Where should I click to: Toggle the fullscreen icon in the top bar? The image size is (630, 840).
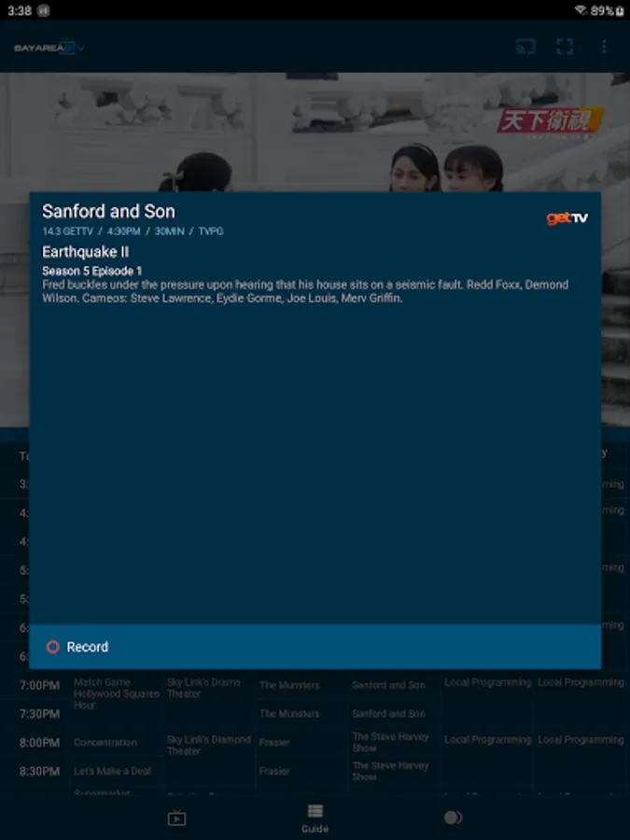click(565, 47)
